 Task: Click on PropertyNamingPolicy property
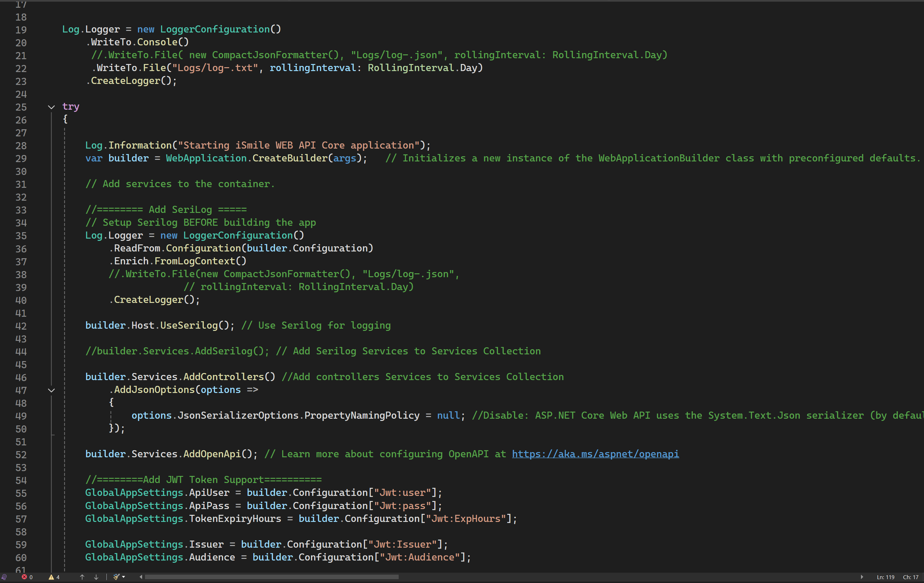362,416
